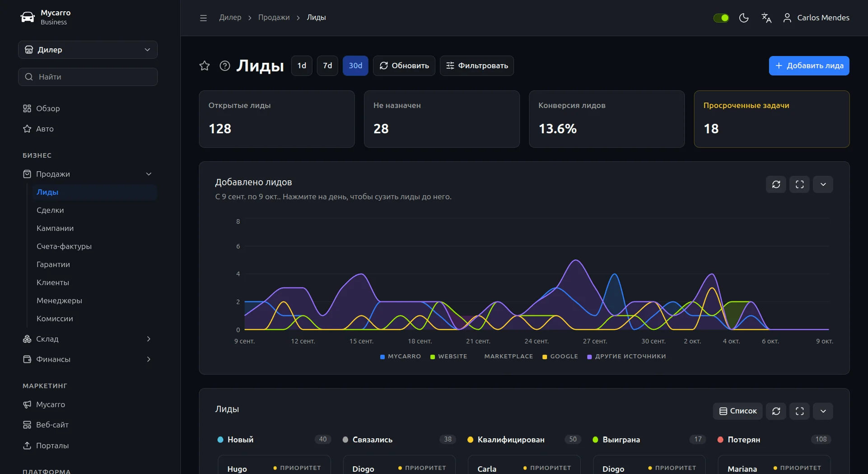
Task: Toggle GOOGLE series in chart legend
Action: [x=560, y=357]
